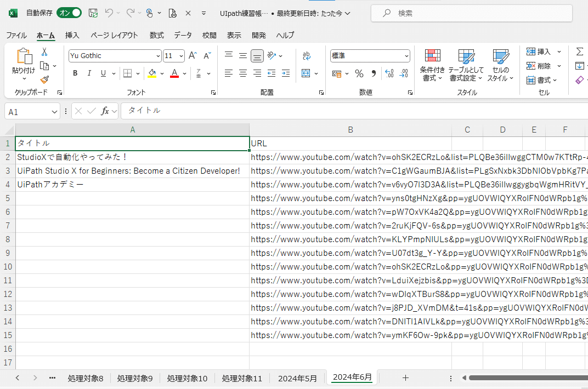The image size is (588, 389).
Task: Open the ファイル menu
Action: (16, 35)
